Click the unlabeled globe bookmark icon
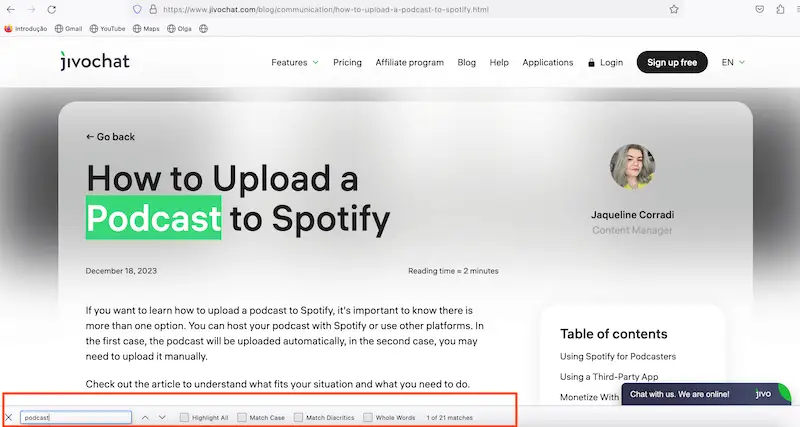 204,29
